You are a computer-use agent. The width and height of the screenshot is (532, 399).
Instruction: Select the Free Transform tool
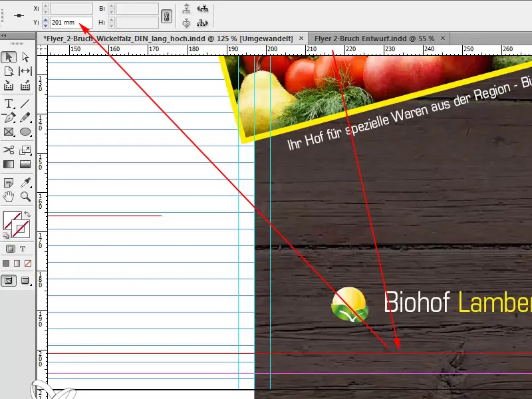tap(25, 150)
